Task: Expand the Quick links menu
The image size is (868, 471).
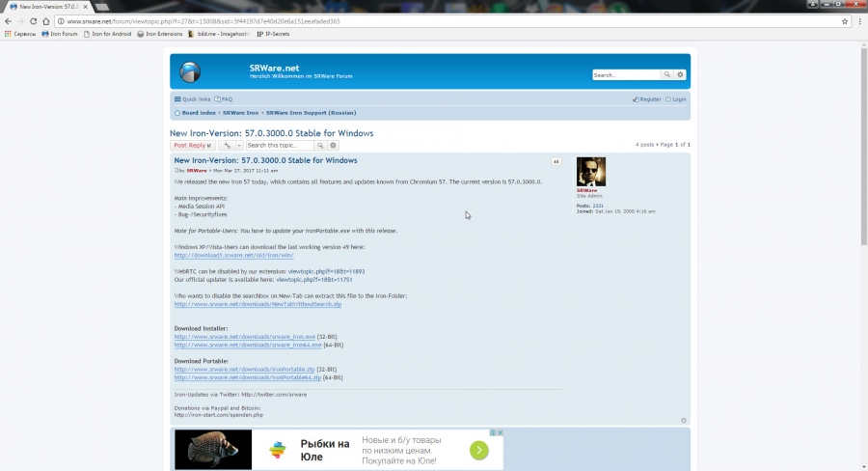Action: click(192, 99)
